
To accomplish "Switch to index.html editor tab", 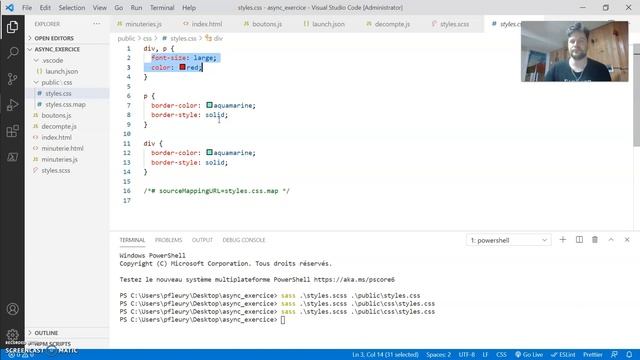I will pyautogui.click(x=202, y=24).
